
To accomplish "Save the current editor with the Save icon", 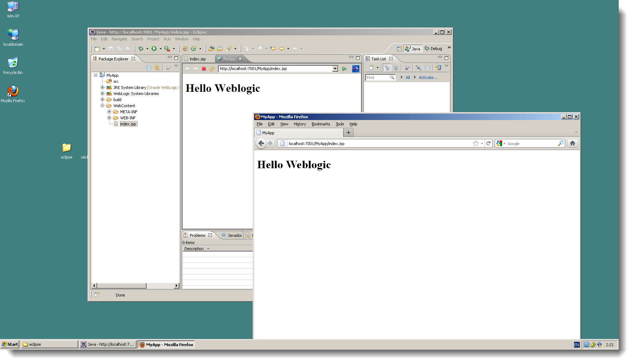I will [110, 49].
